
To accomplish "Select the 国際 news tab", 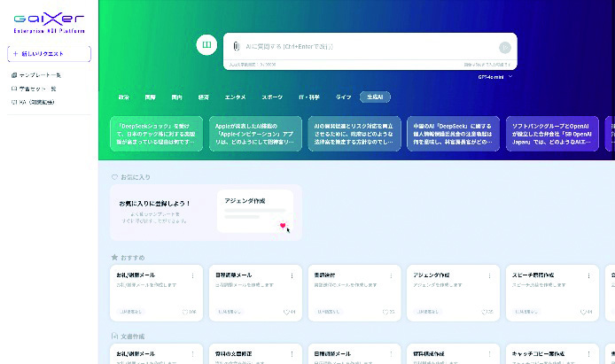I will coord(151,97).
